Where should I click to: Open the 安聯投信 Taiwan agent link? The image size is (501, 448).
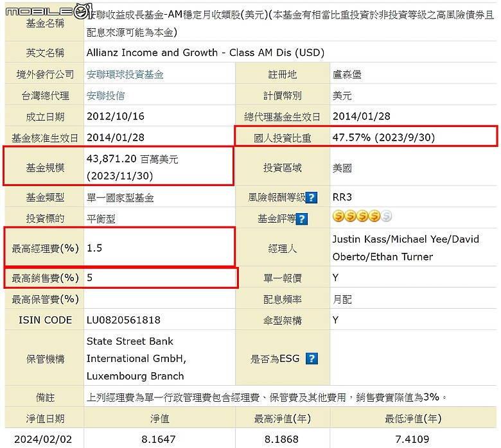point(106,96)
